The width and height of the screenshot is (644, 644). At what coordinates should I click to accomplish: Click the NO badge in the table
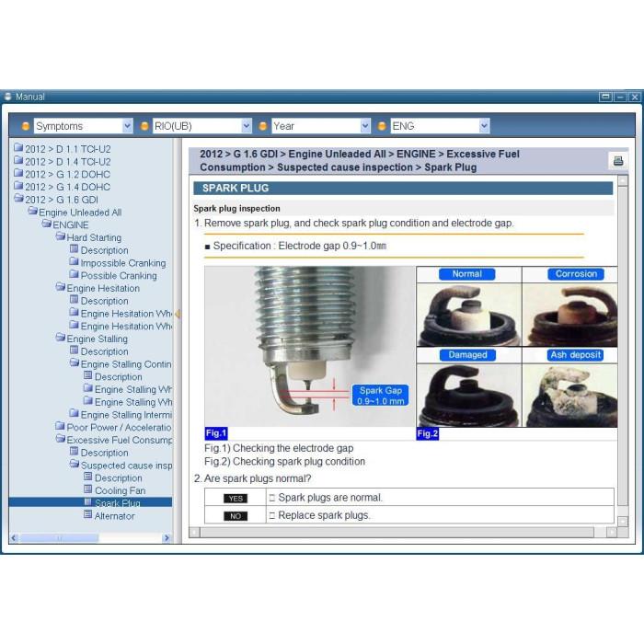point(236,516)
